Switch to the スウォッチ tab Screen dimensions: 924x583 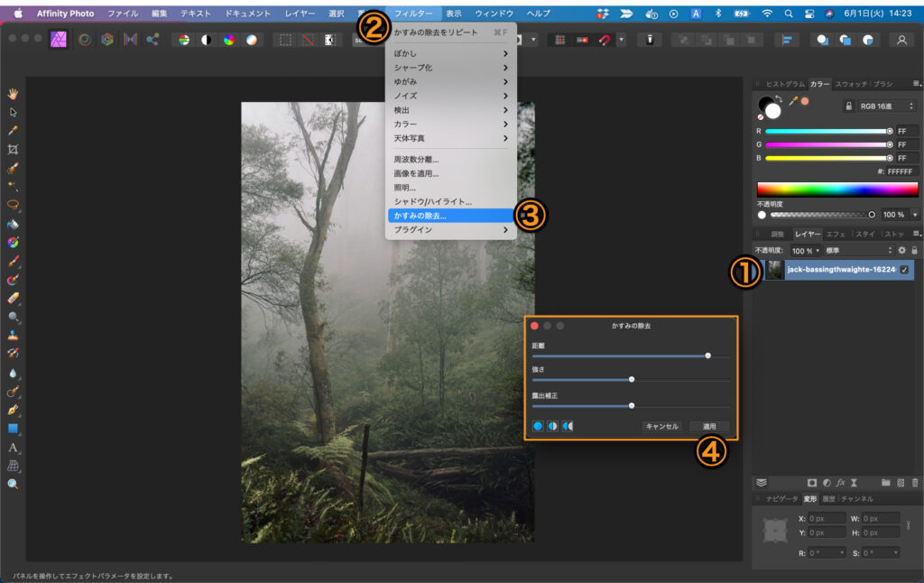851,84
